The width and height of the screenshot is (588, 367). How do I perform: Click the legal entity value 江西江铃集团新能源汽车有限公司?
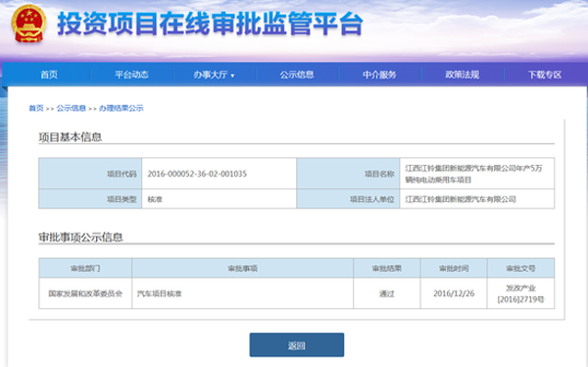(461, 199)
